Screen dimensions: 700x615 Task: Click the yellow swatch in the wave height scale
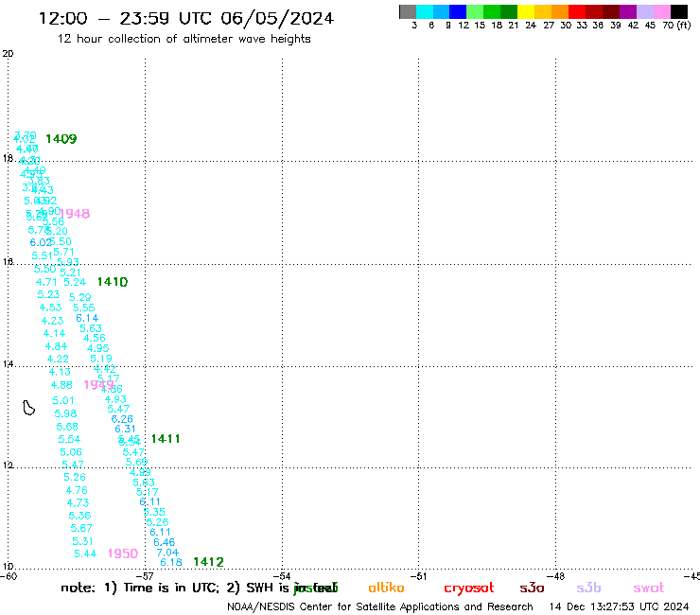pyautogui.click(x=526, y=11)
